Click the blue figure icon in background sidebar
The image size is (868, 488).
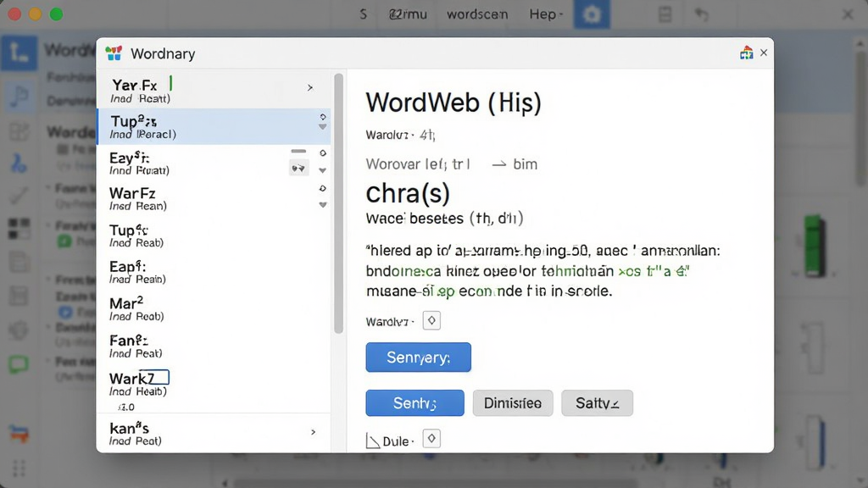[x=18, y=164]
